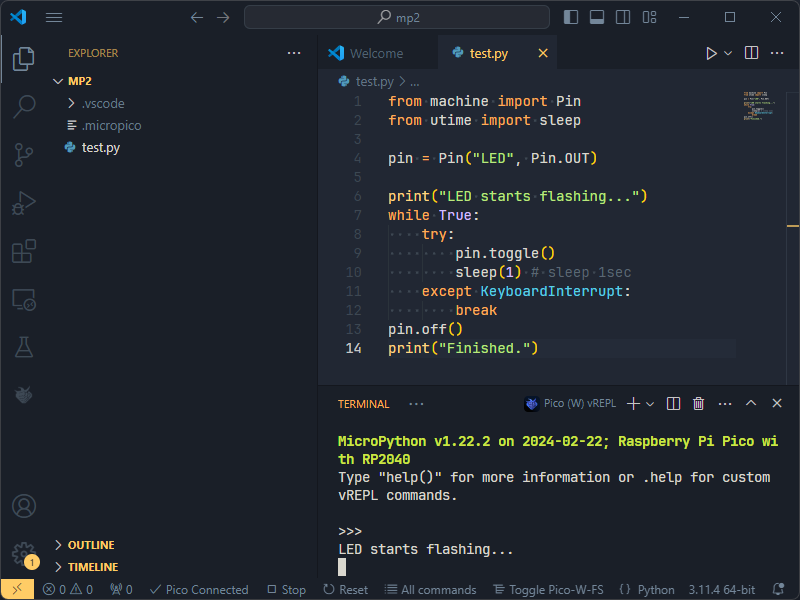800x600 pixels.
Task: Open the Extensions view
Action: tap(23, 251)
